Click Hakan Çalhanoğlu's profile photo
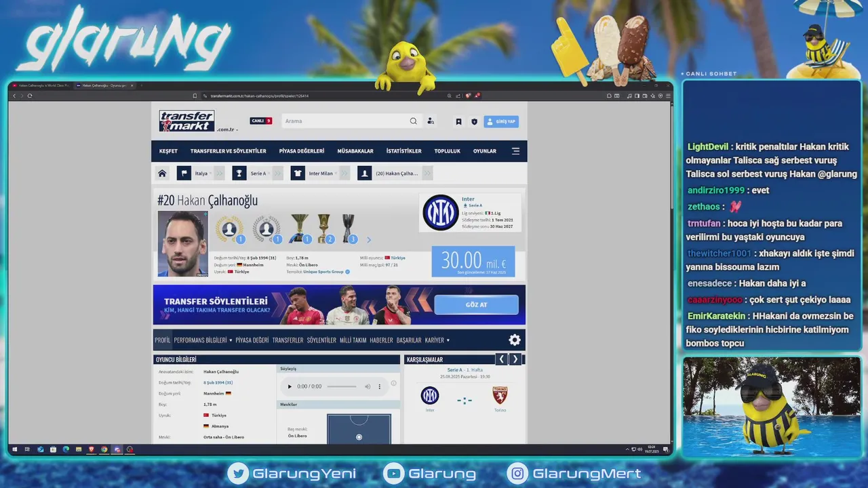Screen dimensions: 868x488 [183, 244]
